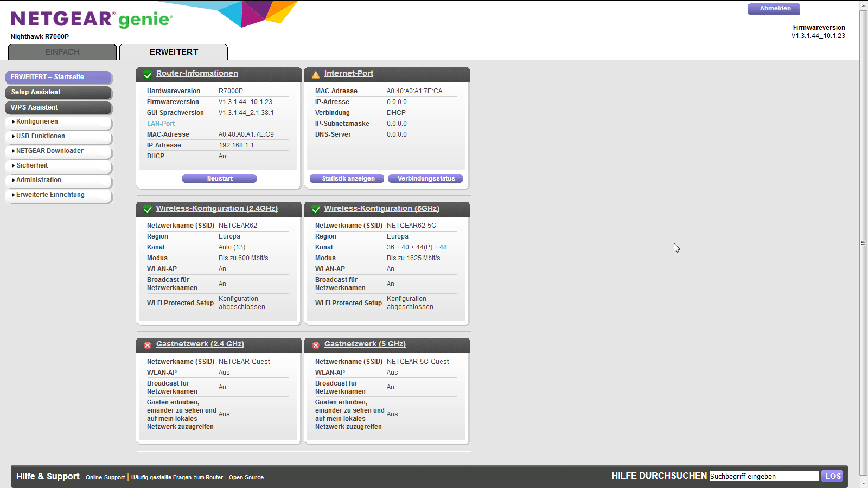Screen dimensions: 868x488
Task: Click the Nighthawk R7000P model label
Action: click(x=40, y=37)
